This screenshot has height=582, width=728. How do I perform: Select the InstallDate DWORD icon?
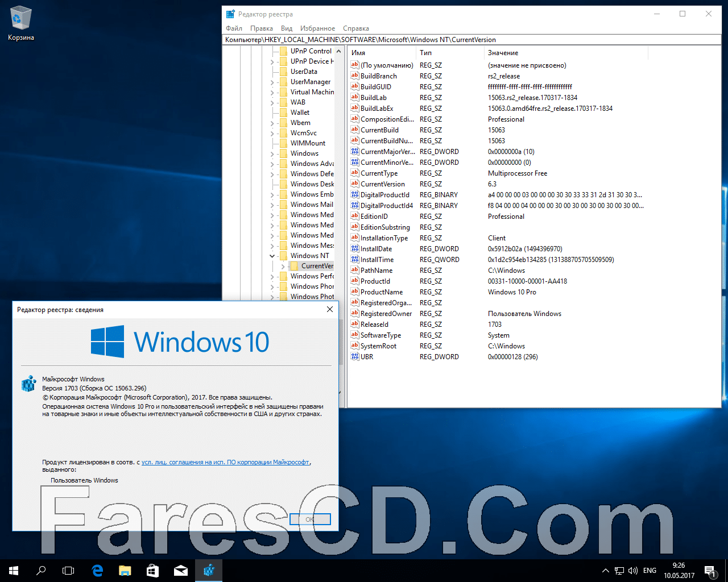point(355,248)
